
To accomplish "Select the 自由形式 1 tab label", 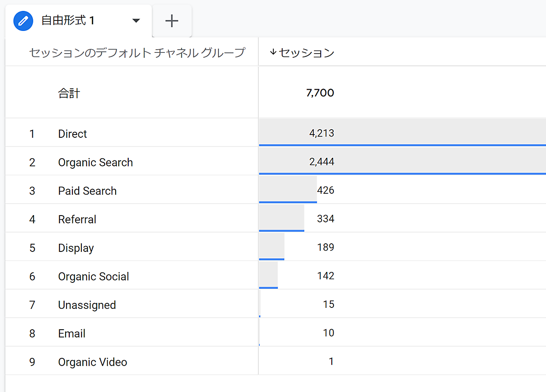I will coord(68,21).
